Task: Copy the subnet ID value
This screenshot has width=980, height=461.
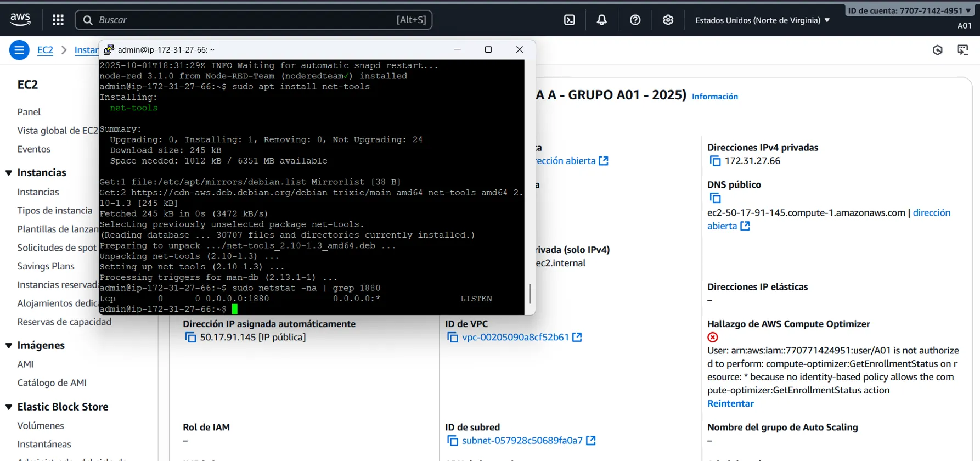Action: tap(453, 441)
